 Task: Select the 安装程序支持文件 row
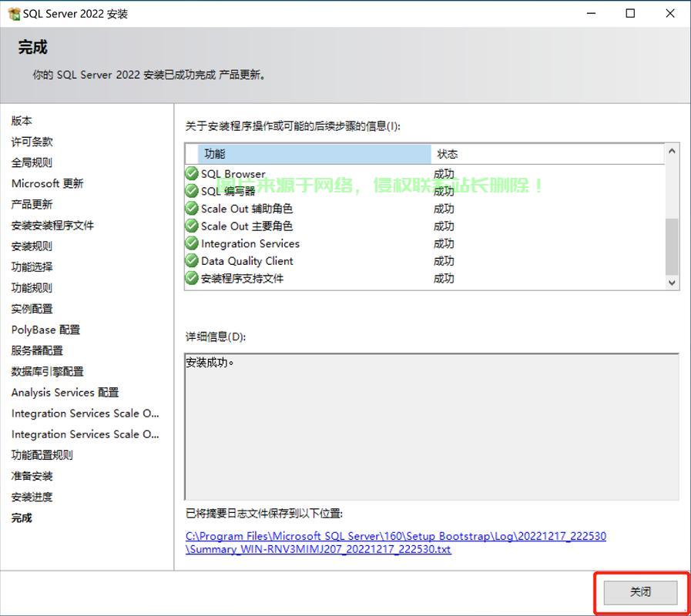(x=424, y=278)
